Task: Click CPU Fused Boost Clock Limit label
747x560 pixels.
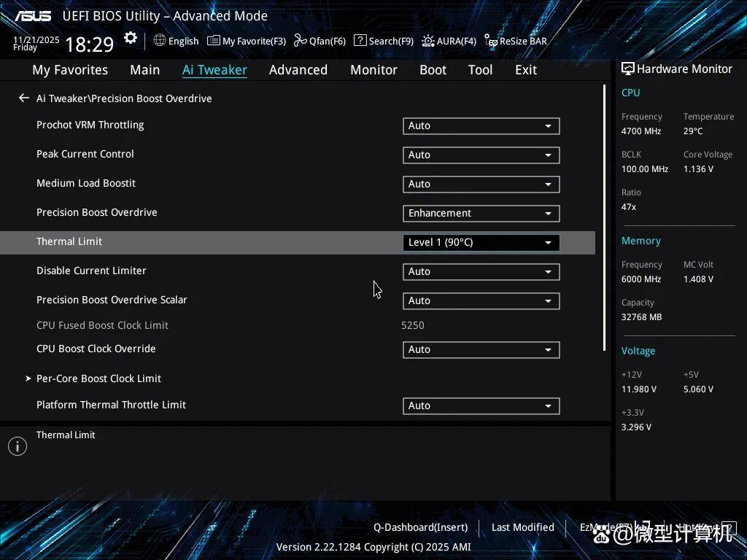Action: pyautogui.click(x=102, y=325)
